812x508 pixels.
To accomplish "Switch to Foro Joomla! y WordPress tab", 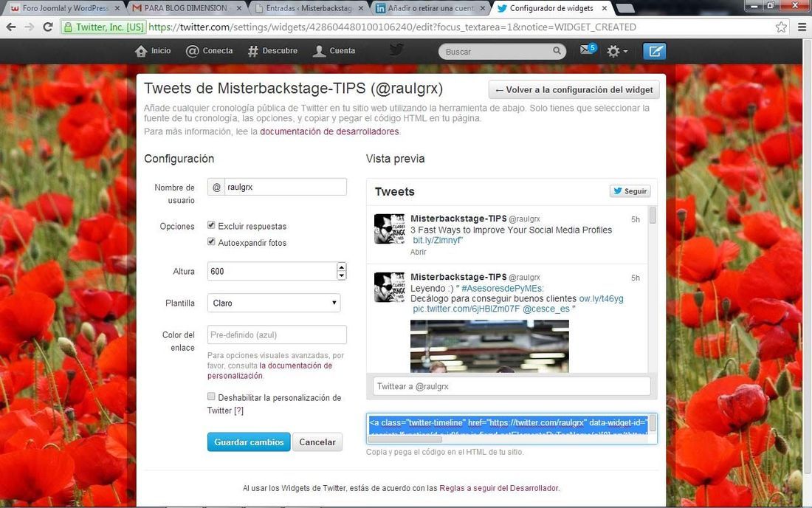I will (x=63, y=8).
